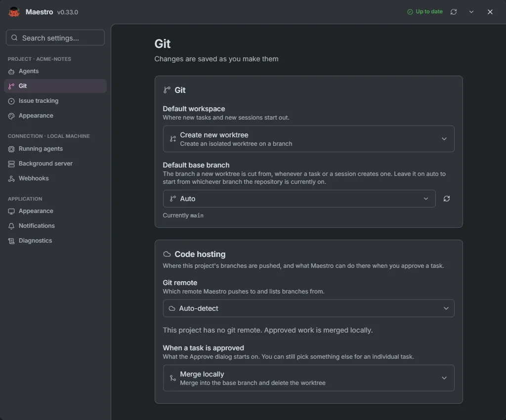Open Webhooks settings
This screenshot has width=506, height=420.
[x=55, y=178]
